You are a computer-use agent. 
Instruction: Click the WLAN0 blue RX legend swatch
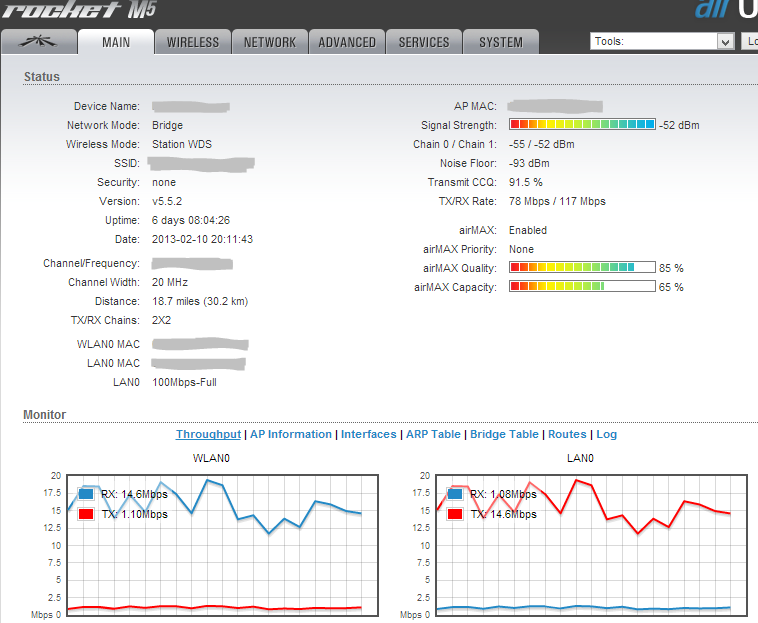(86, 494)
